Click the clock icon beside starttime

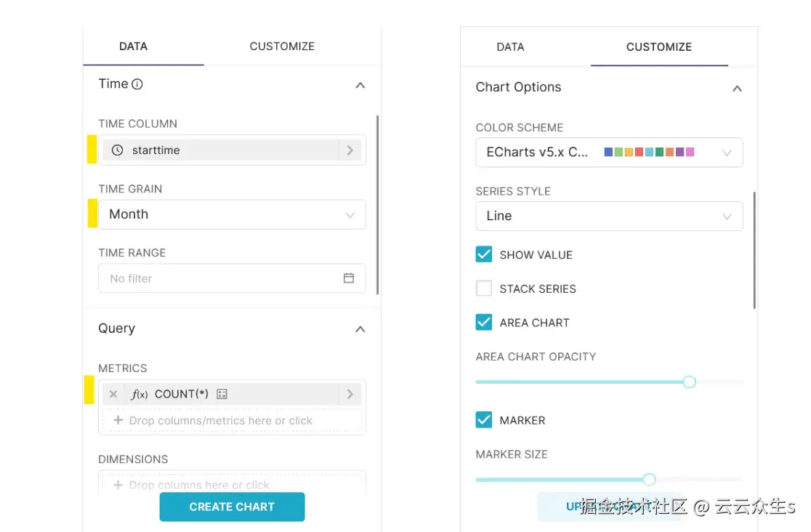click(118, 150)
